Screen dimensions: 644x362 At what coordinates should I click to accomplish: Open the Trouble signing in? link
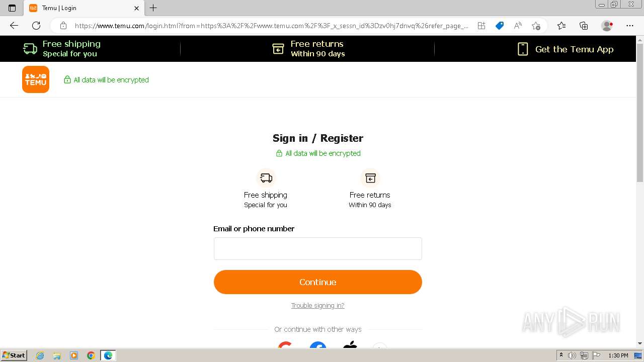[x=318, y=306]
